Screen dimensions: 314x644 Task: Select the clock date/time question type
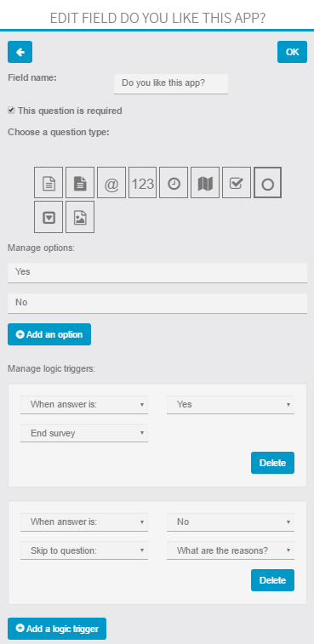174,182
